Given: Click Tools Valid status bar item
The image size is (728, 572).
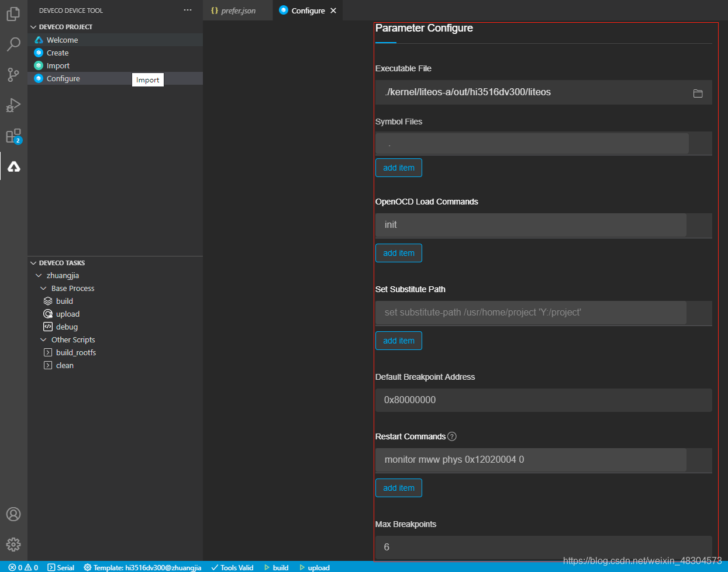Looking at the screenshot, I should pyautogui.click(x=232, y=567).
